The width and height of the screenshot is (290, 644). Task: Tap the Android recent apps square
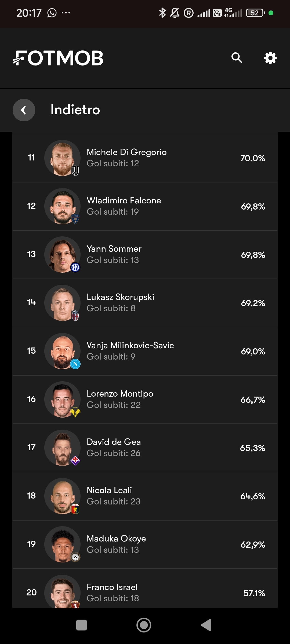click(81, 625)
